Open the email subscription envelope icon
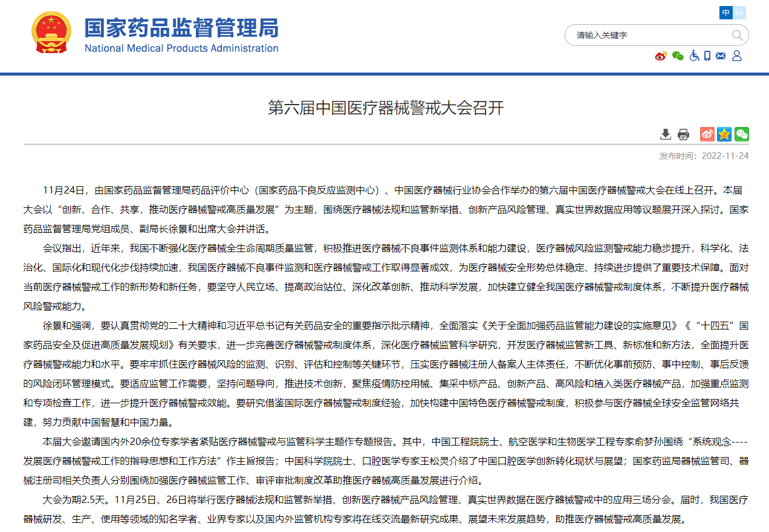Viewport: 769px width, 532px height. coord(720,56)
